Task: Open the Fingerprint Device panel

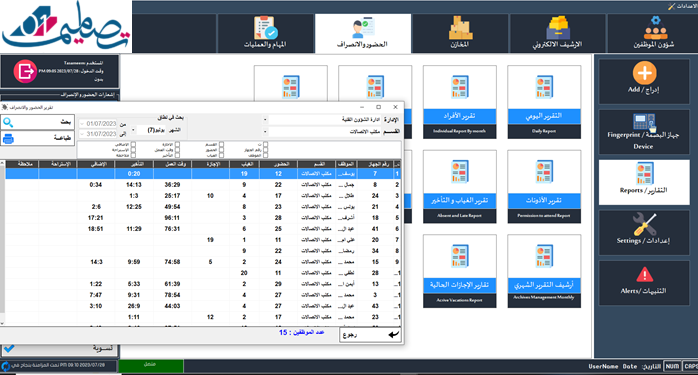Action: (x=644, y=132)
